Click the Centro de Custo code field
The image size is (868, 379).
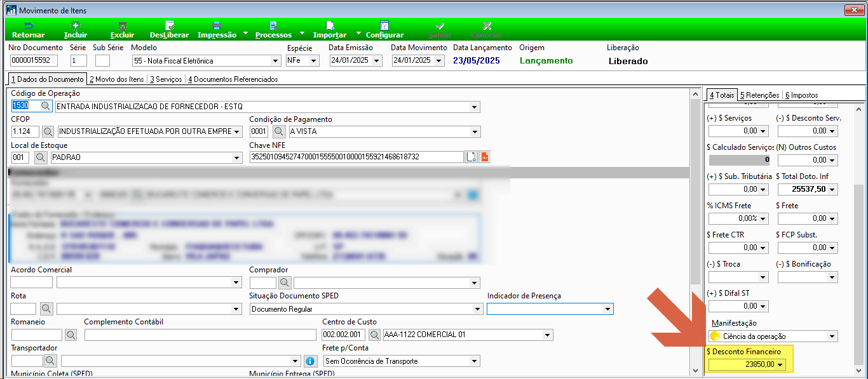[x=344, y=335]
